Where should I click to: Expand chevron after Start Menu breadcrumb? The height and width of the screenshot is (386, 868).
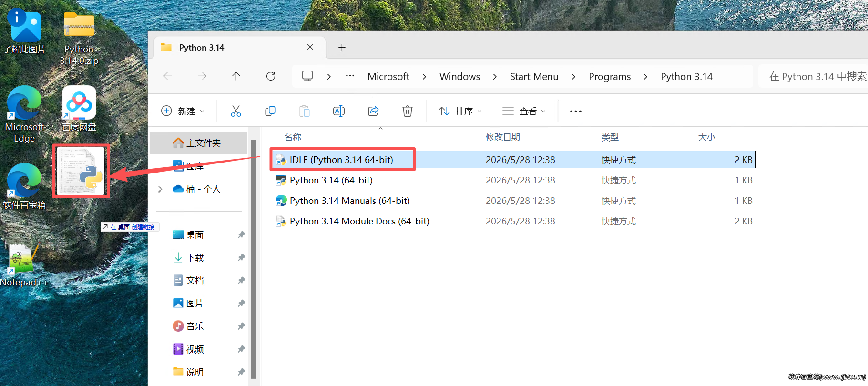[573, 77]
